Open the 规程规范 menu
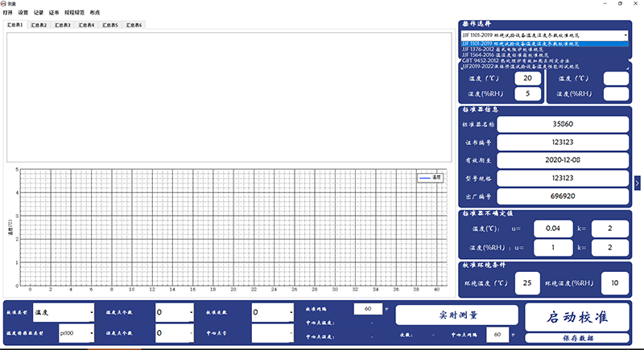 point(74,13)
